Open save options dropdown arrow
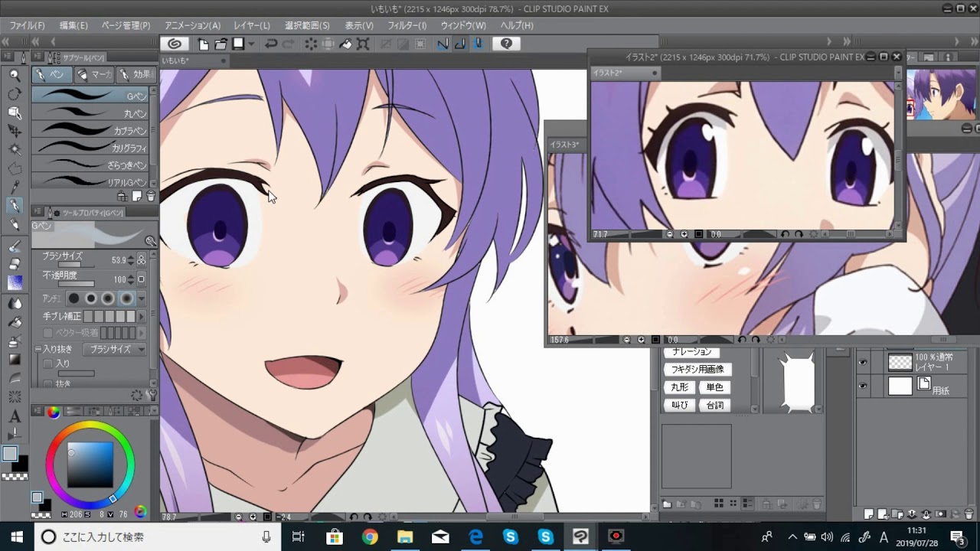Image resolution: width=980 pixels, height=551 pixels. pyautogui.click(x=251, y=44)
